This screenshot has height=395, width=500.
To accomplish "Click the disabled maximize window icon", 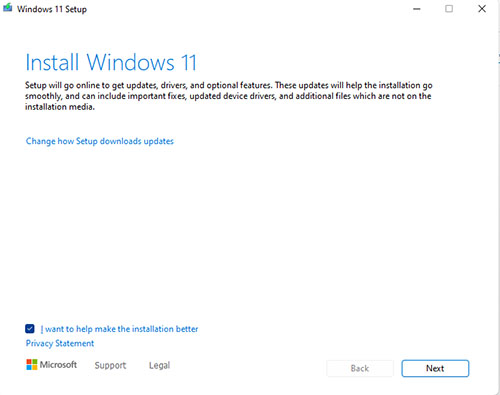I will [x=449, y=9].
